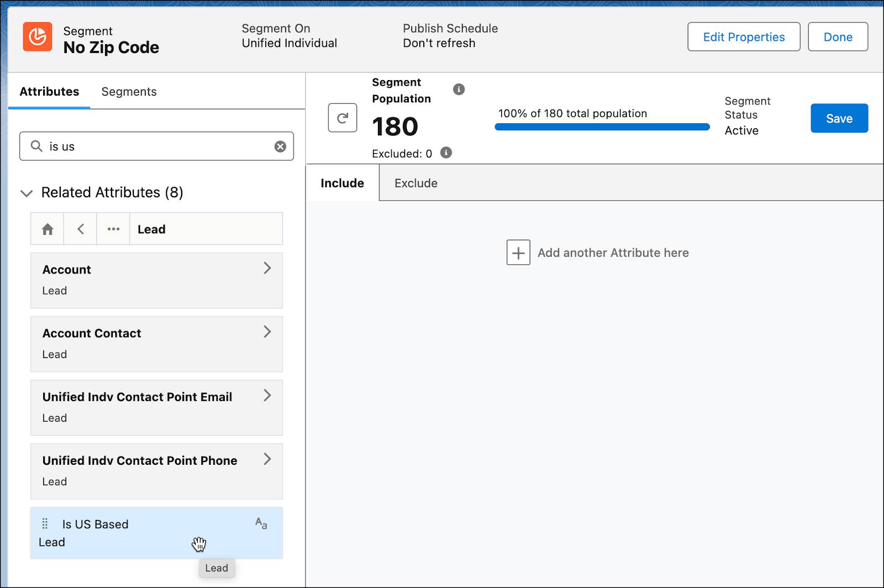Navigate back in attribute breadcrumb
Image resolution: width=884 pixels, height=588 pixels.
[81, 229]
